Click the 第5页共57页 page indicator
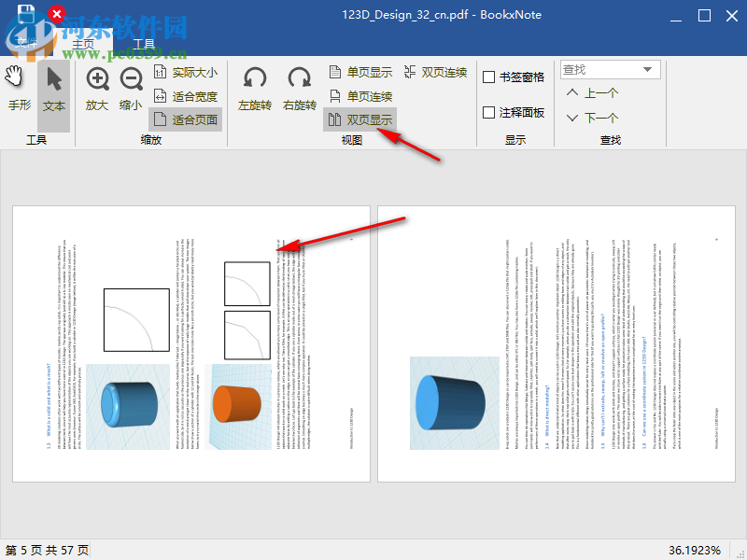The width and height of the screenshot is (747, 560). 45,550
